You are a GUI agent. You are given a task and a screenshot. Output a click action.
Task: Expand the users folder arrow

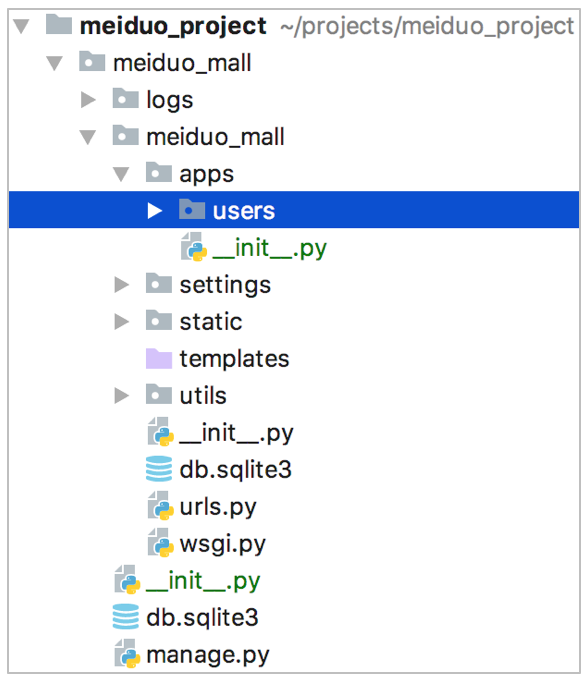(154, 211)
